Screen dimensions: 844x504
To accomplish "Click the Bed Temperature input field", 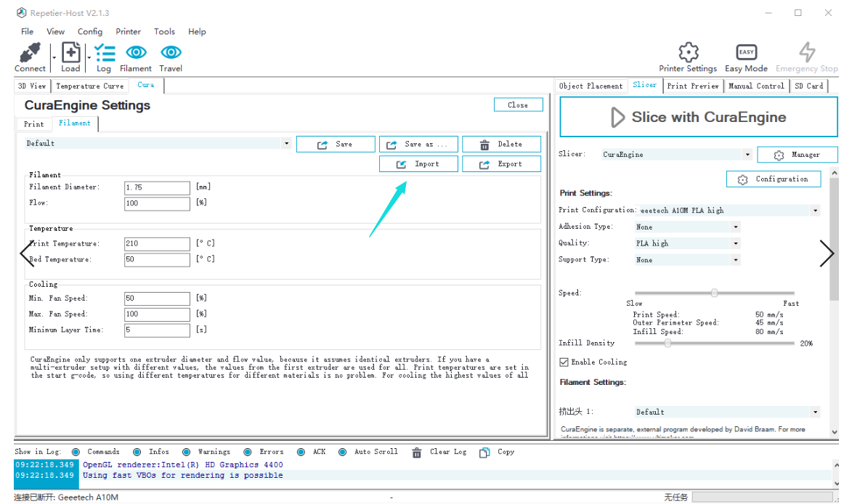I will point(157,259).
